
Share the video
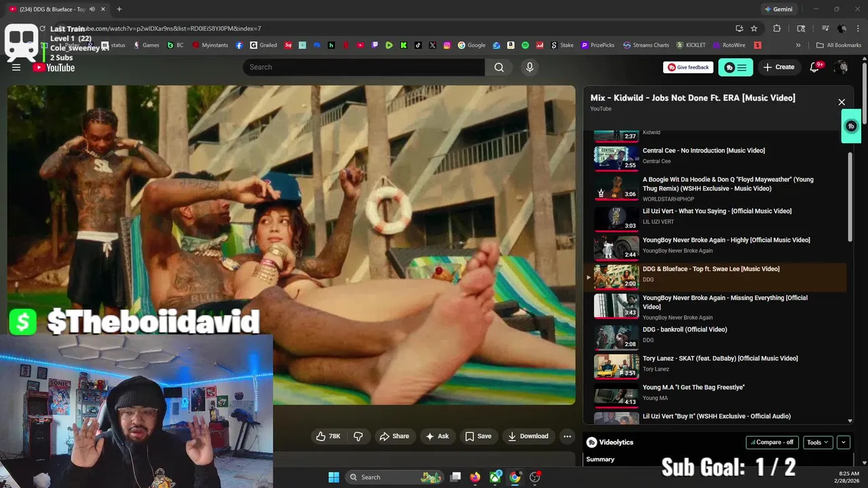394,436
